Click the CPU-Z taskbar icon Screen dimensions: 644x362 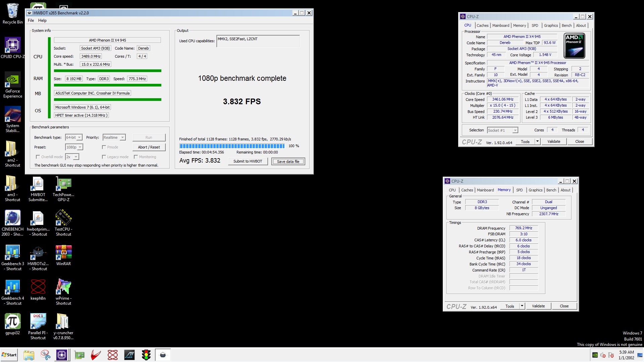tap(62, 355)
